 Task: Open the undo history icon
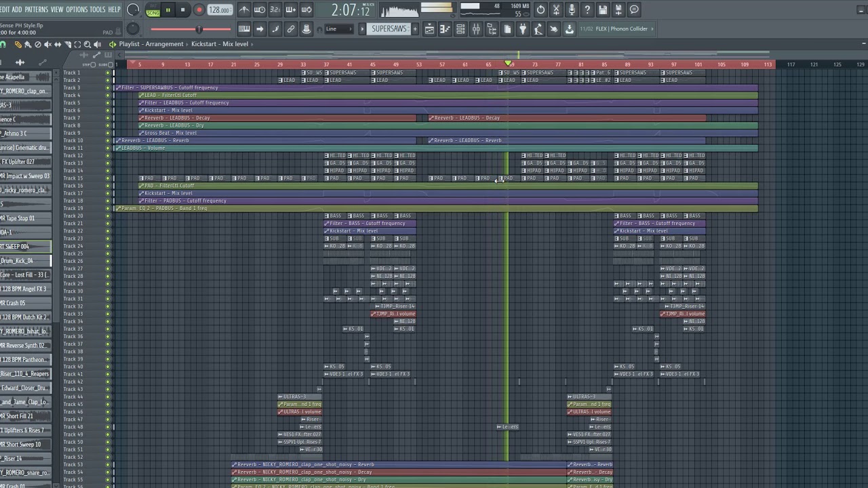(x=540, y=9)
